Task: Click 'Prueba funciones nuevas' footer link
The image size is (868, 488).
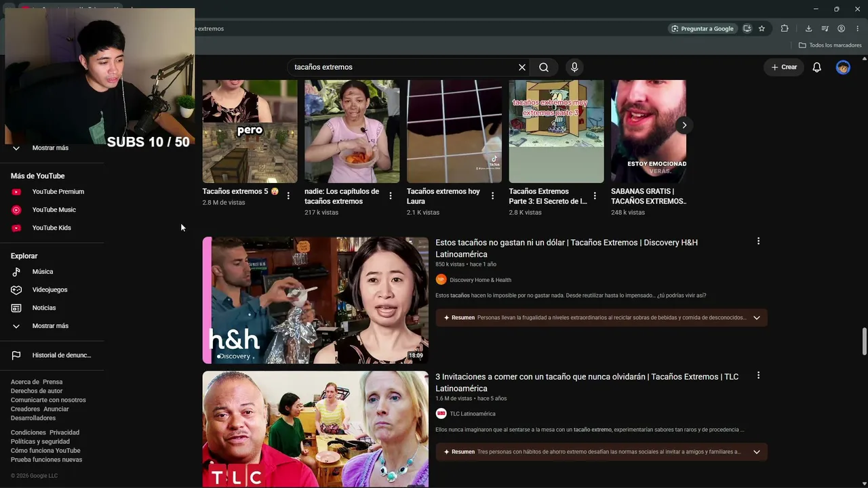Action: point(46,460)
